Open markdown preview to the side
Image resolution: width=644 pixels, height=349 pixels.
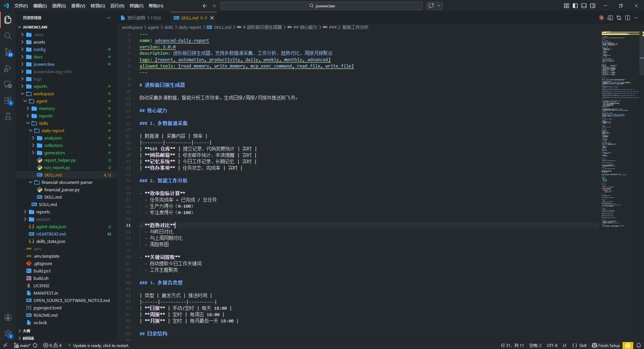tap(610, 18)
